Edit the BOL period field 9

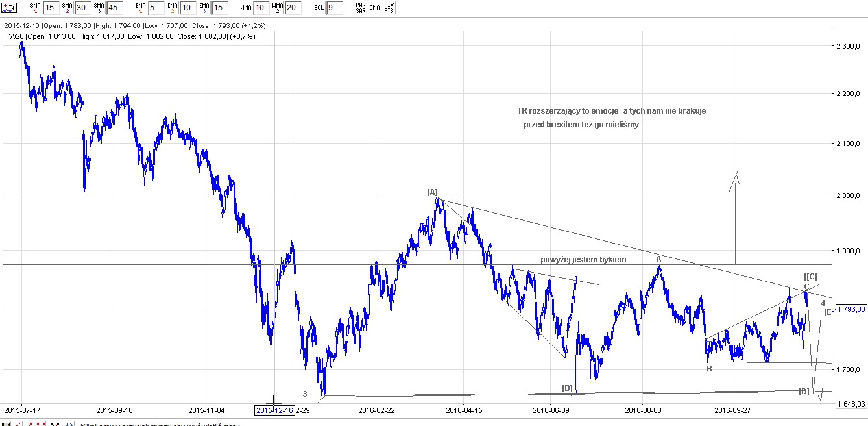[x=335, y=8]
